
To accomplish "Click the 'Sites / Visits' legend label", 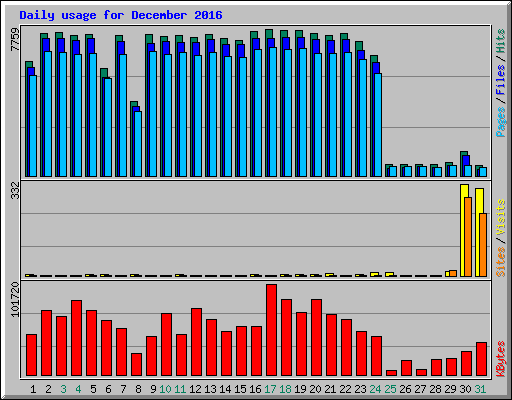I will pos(500,238).
